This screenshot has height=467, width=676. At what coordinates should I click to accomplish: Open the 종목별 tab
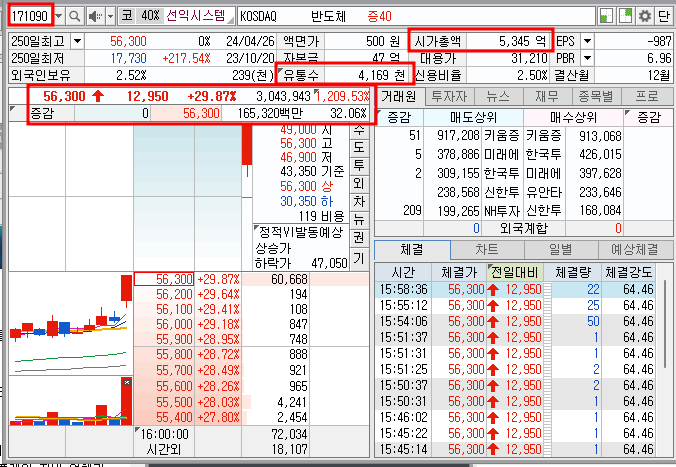[596, 97]
